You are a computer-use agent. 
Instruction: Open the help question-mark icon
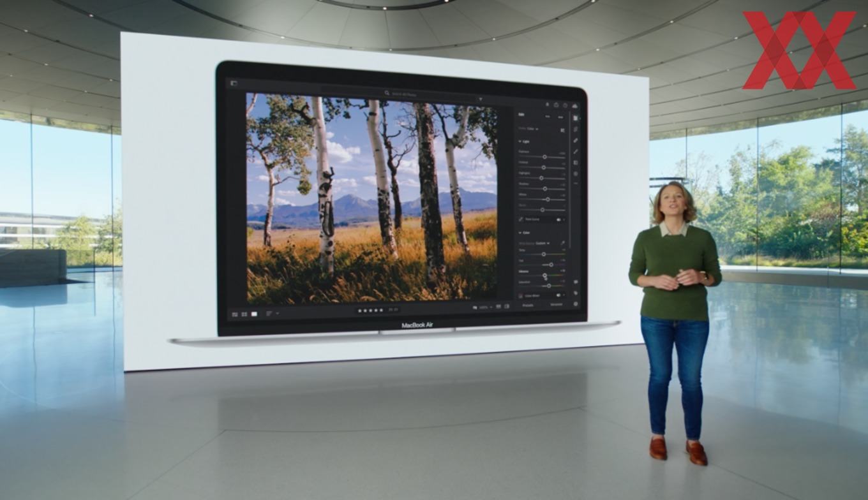click(565, 105)
